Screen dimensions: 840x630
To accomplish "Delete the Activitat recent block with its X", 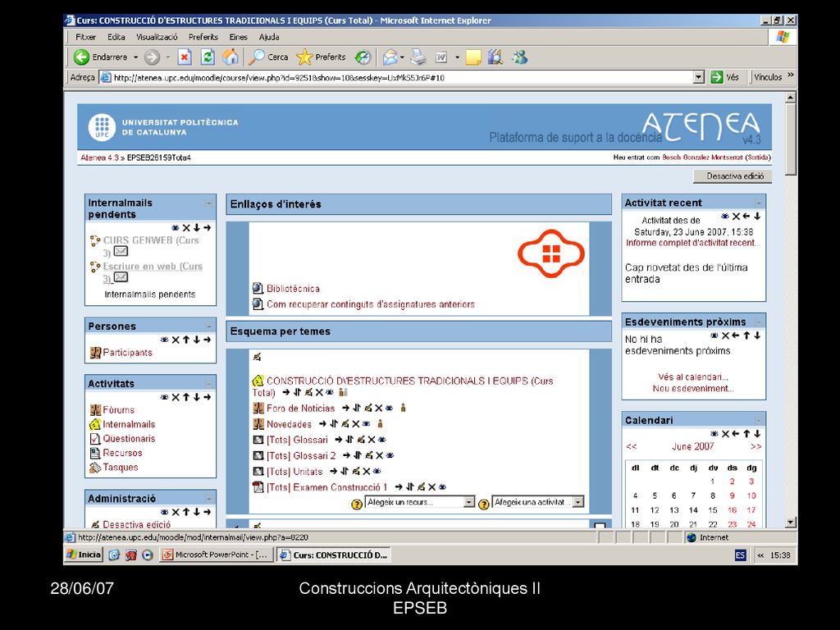I will point(736,217).
